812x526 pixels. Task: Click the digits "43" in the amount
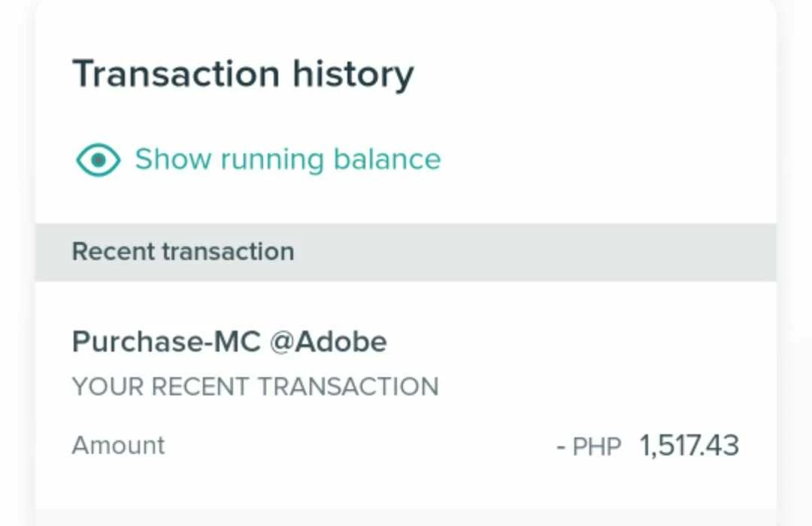[725, 446]
